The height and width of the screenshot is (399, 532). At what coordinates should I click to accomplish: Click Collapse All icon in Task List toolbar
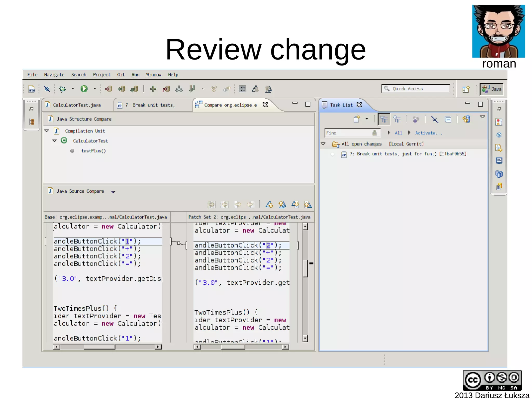pos(448,119)
